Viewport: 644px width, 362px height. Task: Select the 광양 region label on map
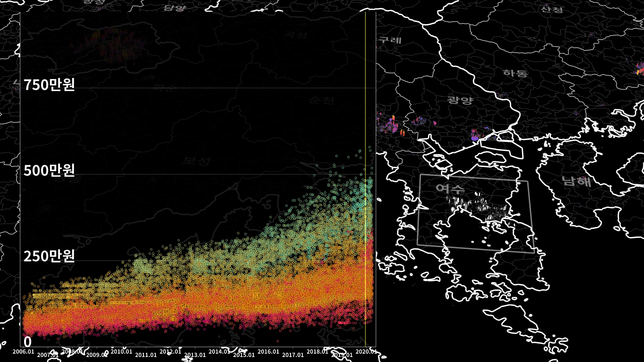460,100
